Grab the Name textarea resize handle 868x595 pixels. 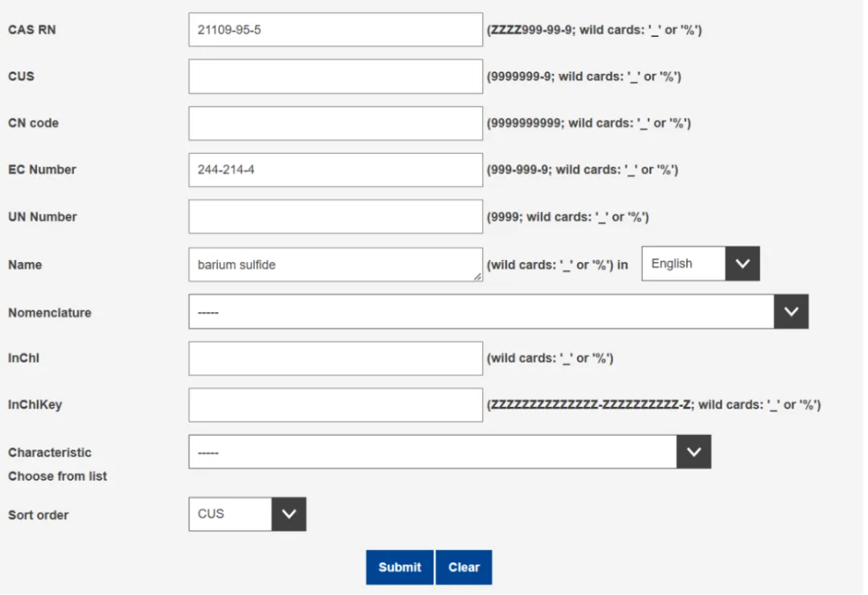tap(477, 277)
